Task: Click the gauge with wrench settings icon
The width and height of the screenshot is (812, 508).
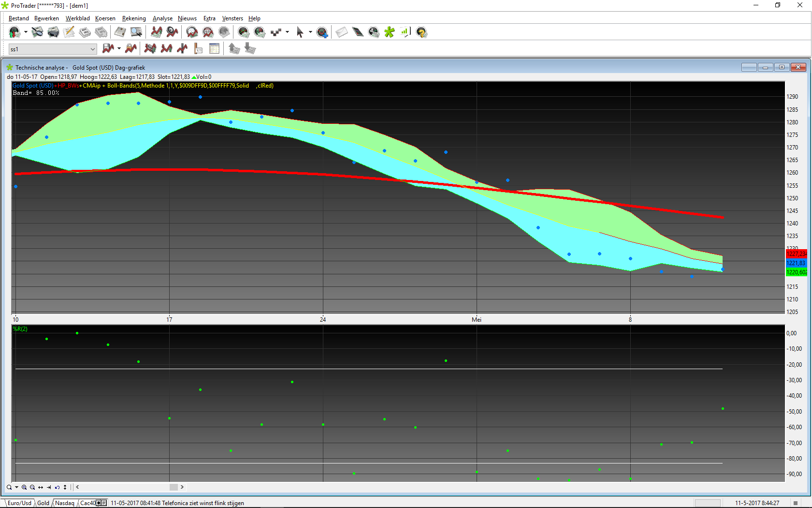Action: (x=374, y=32)
